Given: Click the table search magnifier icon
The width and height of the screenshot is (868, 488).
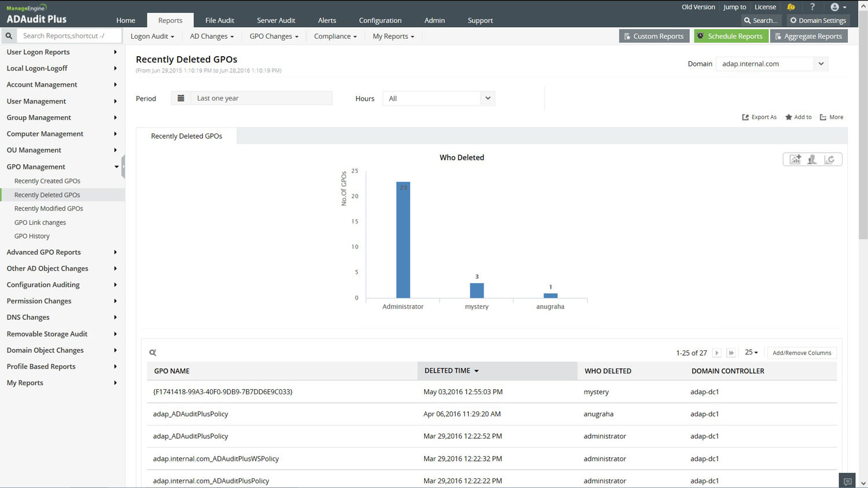Looking at the screenshot, I should pos(153,353).
